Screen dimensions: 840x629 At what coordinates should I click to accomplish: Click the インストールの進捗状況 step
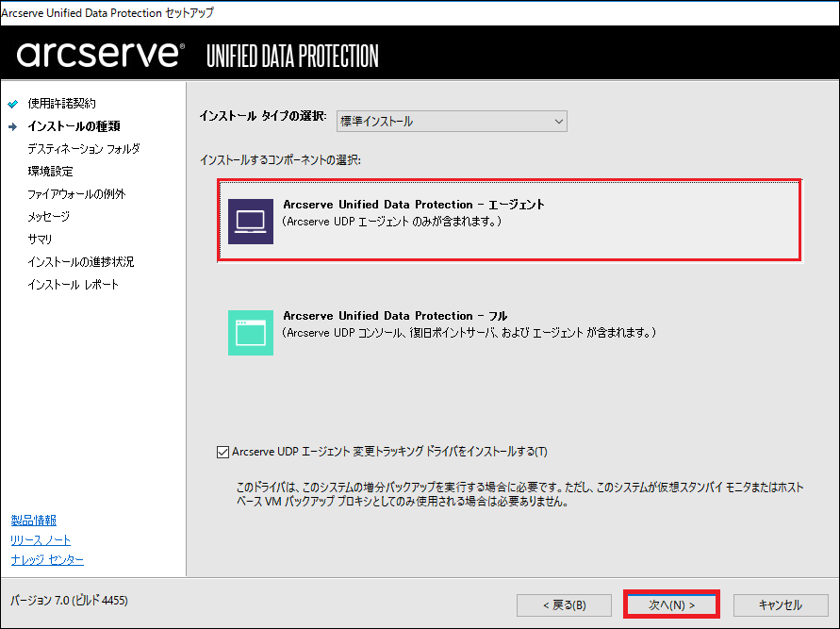pyautogui.click(x=81, y=262)
